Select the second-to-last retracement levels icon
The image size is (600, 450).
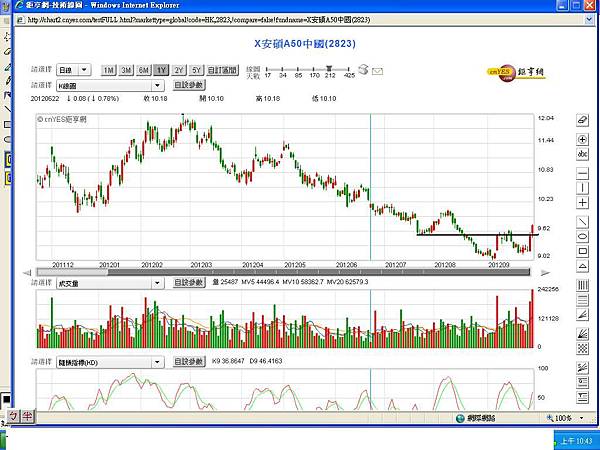click(582, 382)
